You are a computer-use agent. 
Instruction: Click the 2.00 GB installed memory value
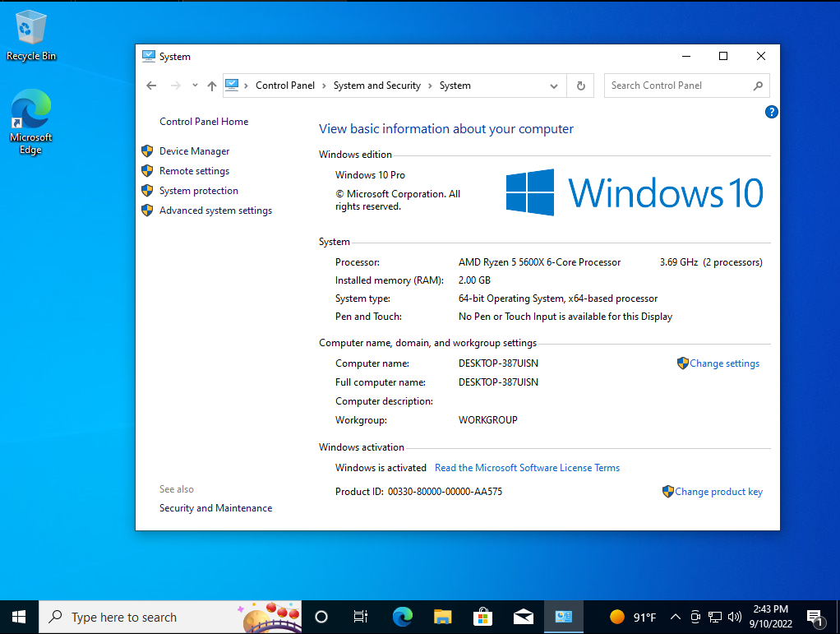point(474,280)
